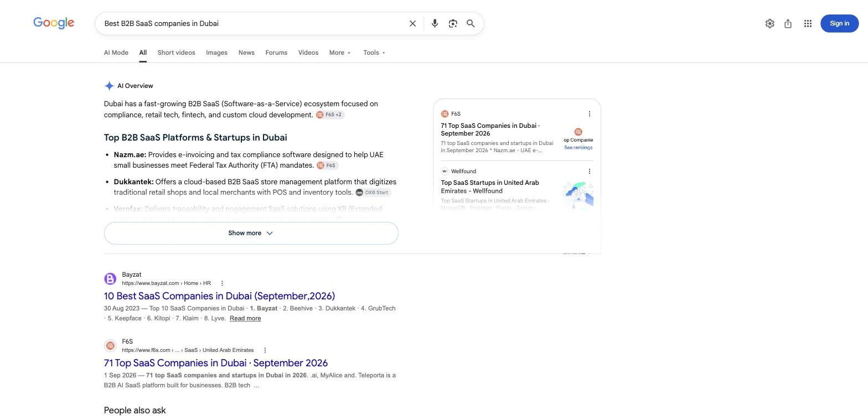Click Read more in Bayzat snippet
Image resolution: width=868 pixels, height=420 pixels.
[x=245, y=318]
